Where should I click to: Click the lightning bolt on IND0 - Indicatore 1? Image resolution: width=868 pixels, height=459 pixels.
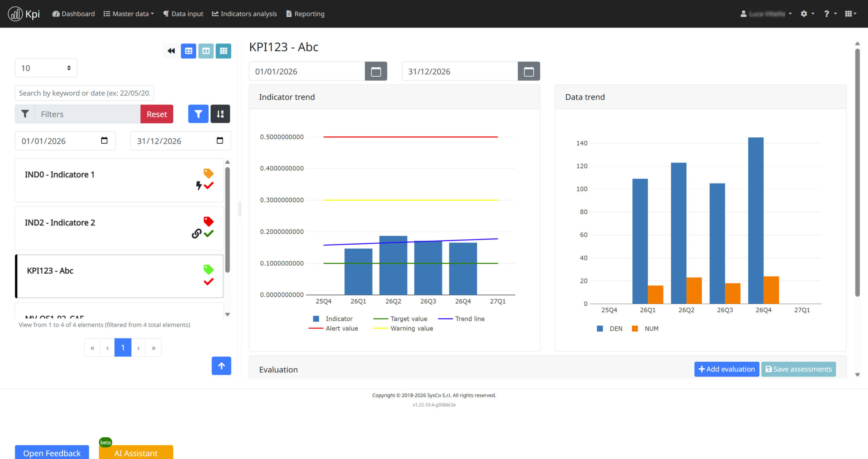coord(198,185)
